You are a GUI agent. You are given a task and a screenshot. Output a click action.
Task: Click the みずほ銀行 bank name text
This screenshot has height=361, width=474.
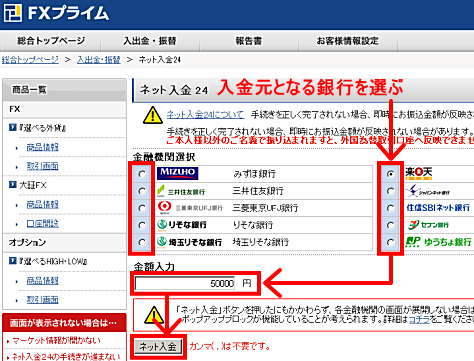click(x=254, y=174)
